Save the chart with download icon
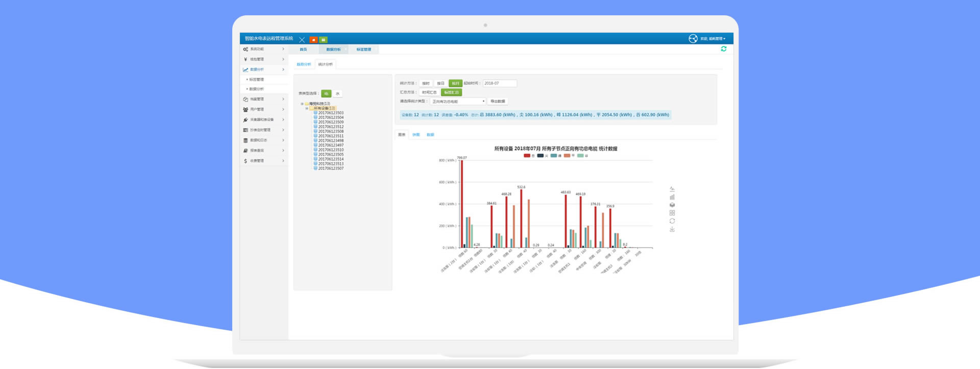980x369 pixels. pos(672,229)
